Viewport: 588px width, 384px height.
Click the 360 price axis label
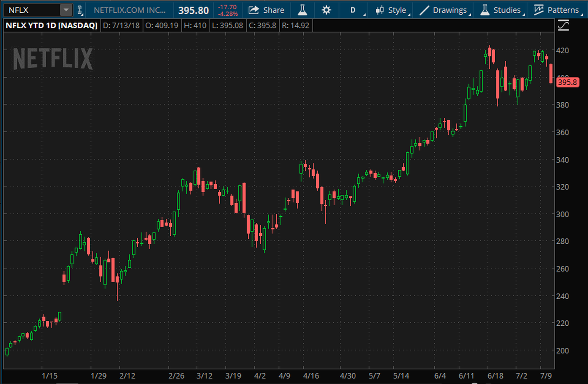tap(562, 132)
